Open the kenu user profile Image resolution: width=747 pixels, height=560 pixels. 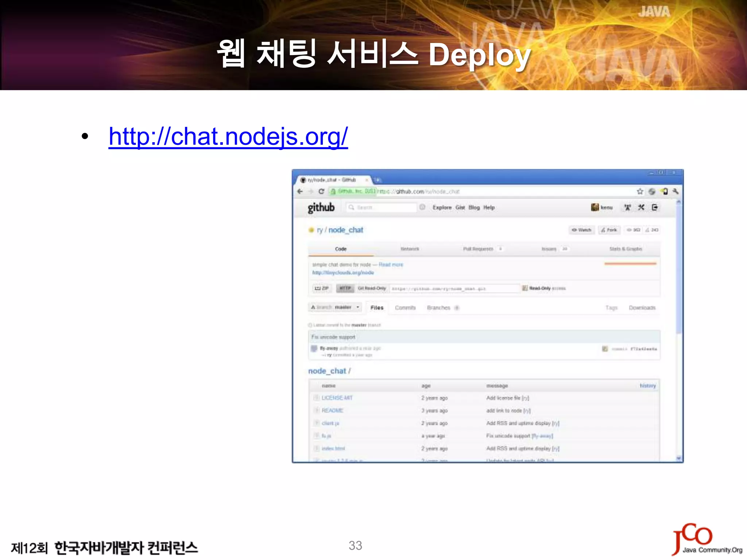(602, 207)
